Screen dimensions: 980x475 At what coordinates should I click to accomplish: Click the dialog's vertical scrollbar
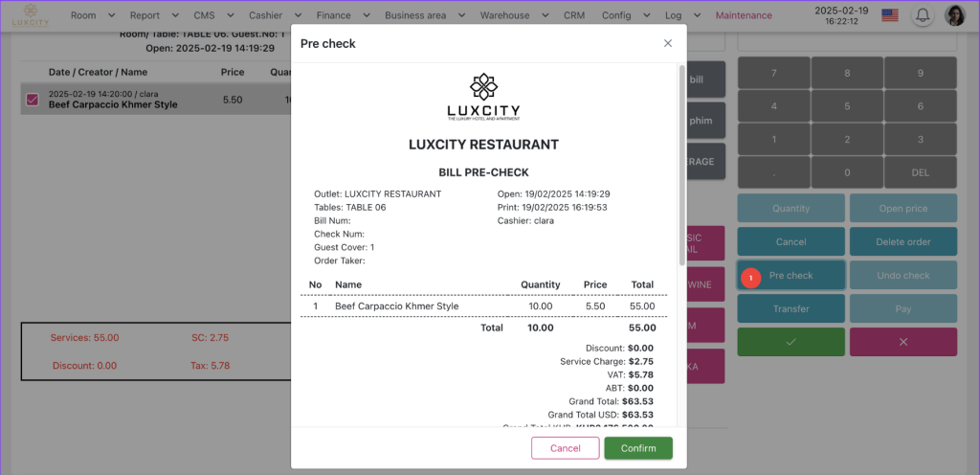681,163
